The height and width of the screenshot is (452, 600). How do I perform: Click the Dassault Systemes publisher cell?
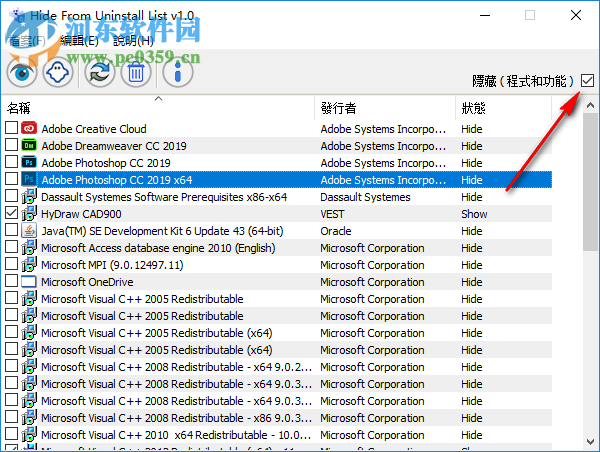365,197
